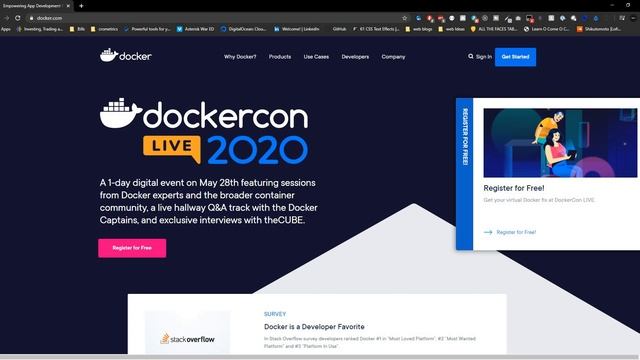Screen dimensions: 640x360
Task: Click the DockerCon Live 2020 logo
Action: tap(204, 131)
